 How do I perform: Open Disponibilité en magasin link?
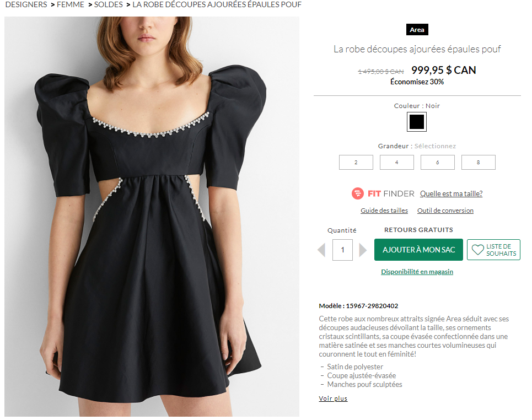point(417,271)
